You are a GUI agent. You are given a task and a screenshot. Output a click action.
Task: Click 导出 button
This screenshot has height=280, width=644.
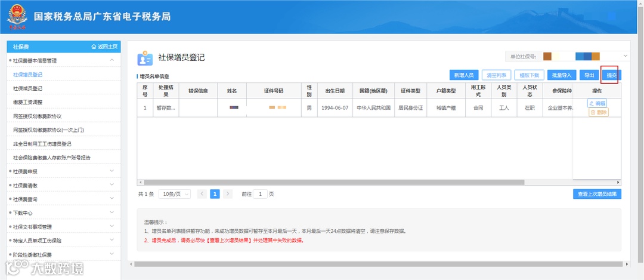589,75
